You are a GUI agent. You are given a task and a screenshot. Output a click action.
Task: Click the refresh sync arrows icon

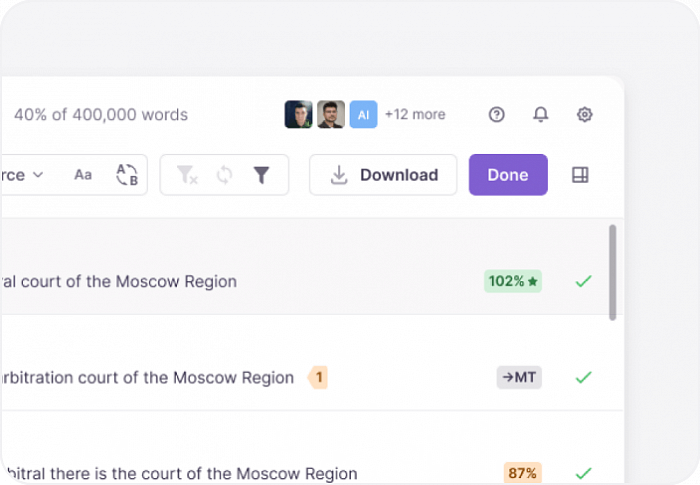(x=225, y=175)
